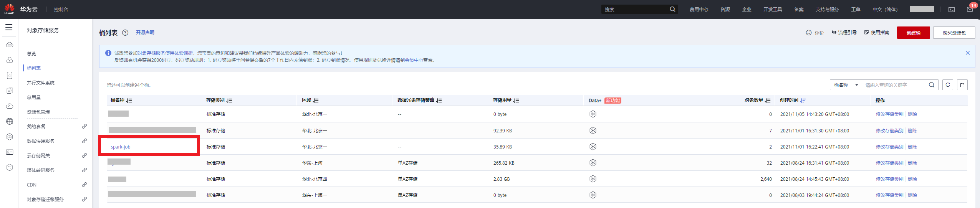
Task: Dismiss the survey information banner
Action: [x=968, y=53]
